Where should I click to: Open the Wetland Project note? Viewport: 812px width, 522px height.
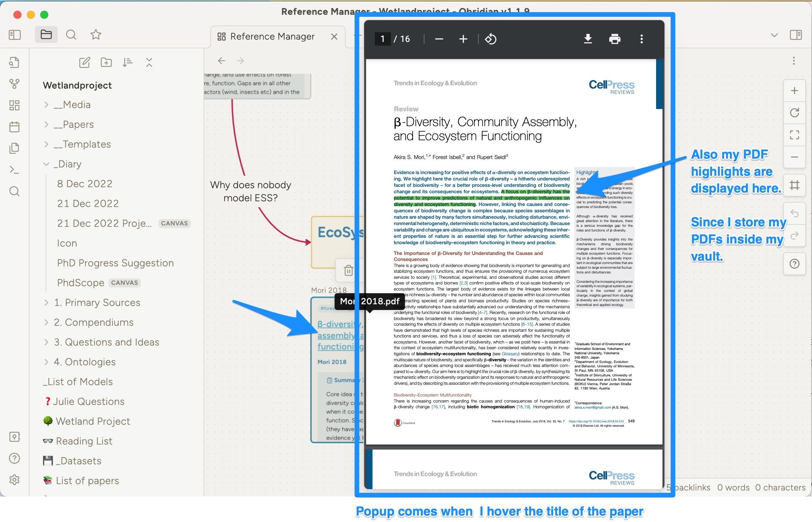point(93,421)
